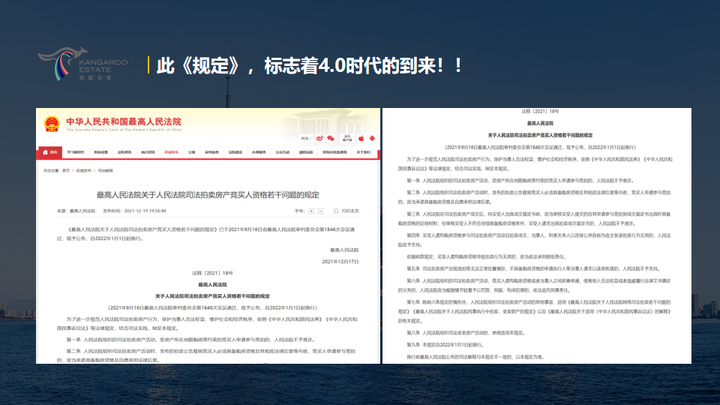720x405 pixels.
Task: Click the date 2021年12月17日 in left page
Action: point(340,262)
